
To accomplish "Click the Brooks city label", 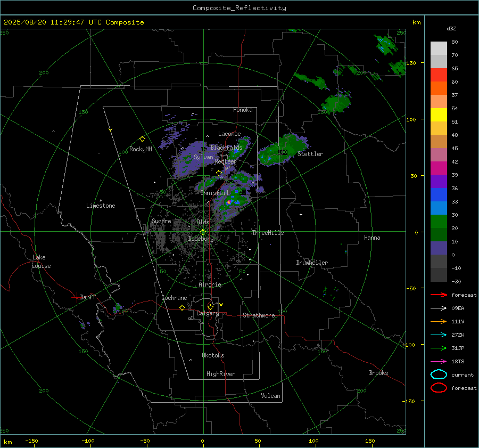I will click(378, 373).
